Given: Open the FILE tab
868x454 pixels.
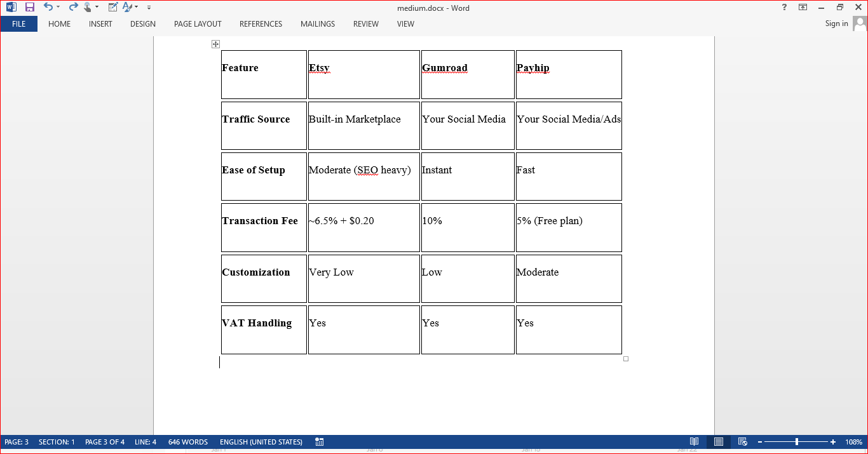Looking at the screenshot, I should tap(19, 24).
